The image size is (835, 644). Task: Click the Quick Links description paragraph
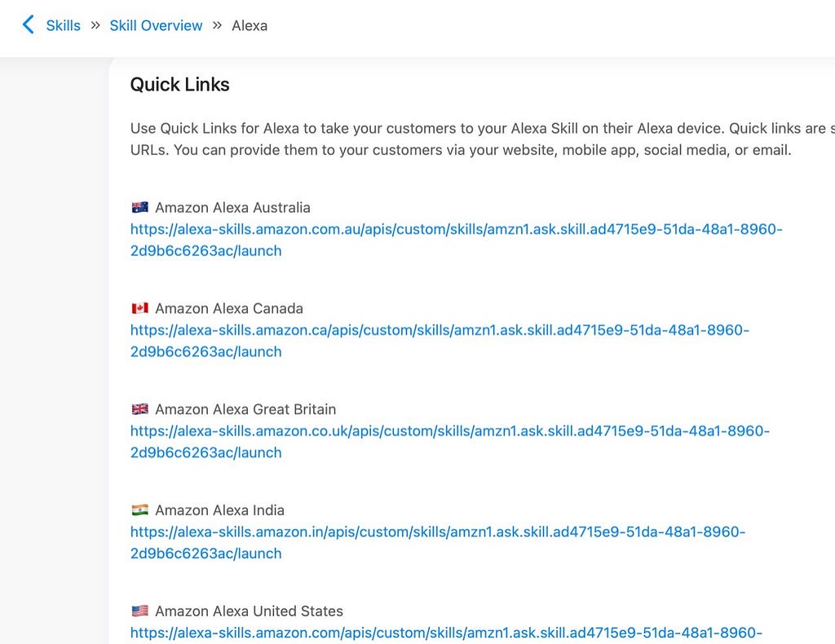click(x=483, y=139)
